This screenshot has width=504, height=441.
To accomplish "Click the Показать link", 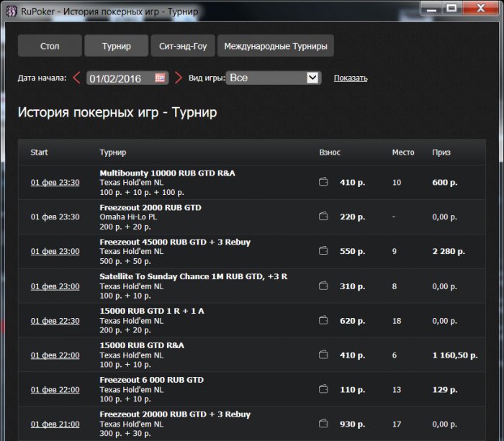I will 351,78.
